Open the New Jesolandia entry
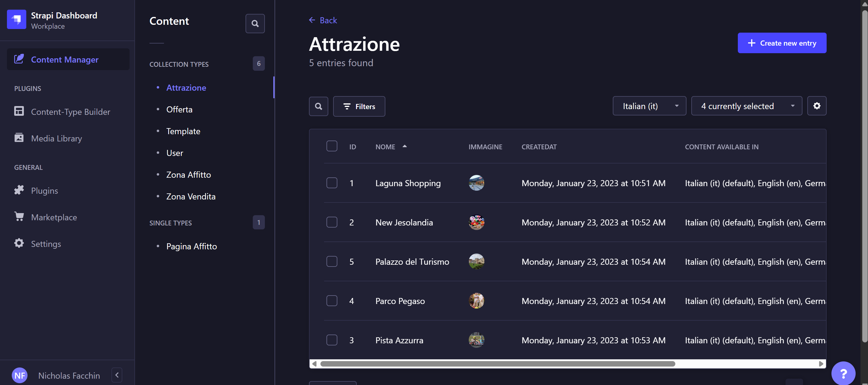 [x=404, y=222]
